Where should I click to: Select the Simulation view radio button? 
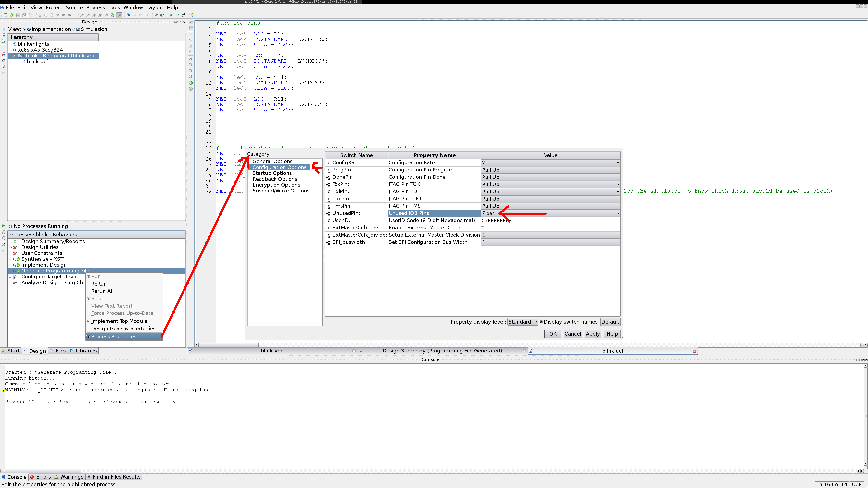pyautogui.click(x=73, y=29)
